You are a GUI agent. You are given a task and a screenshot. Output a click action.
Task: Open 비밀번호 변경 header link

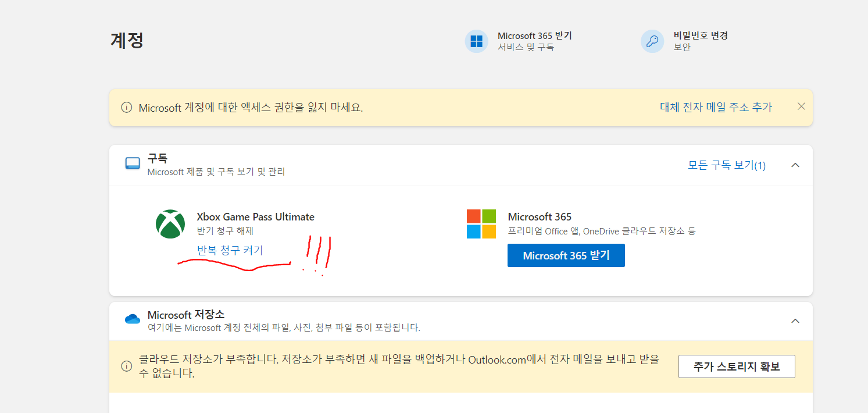pos(701,35)
